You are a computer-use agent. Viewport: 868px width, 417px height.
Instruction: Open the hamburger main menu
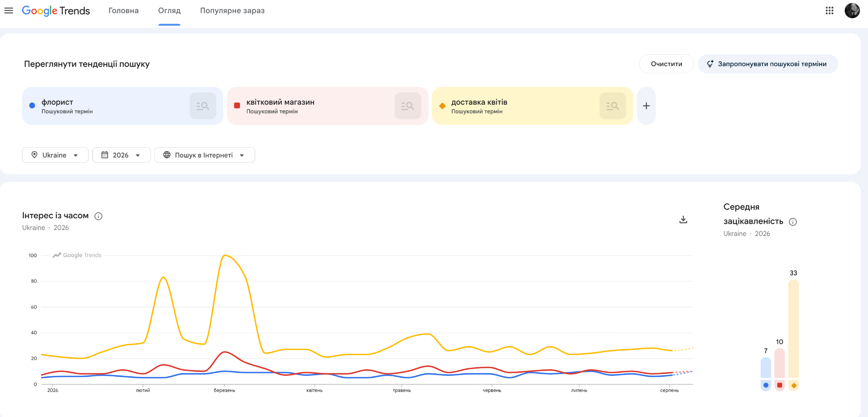(x=8, y=11)
